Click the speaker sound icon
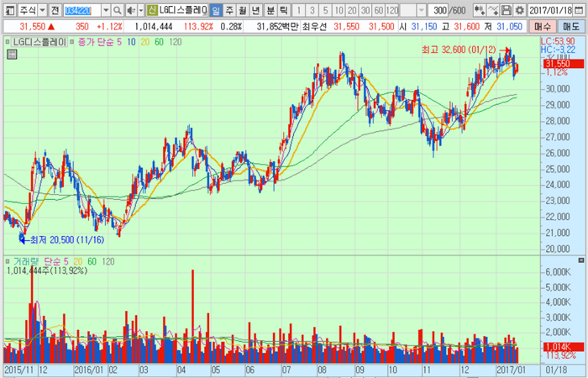The image size is (588, 378). [129, 10]
